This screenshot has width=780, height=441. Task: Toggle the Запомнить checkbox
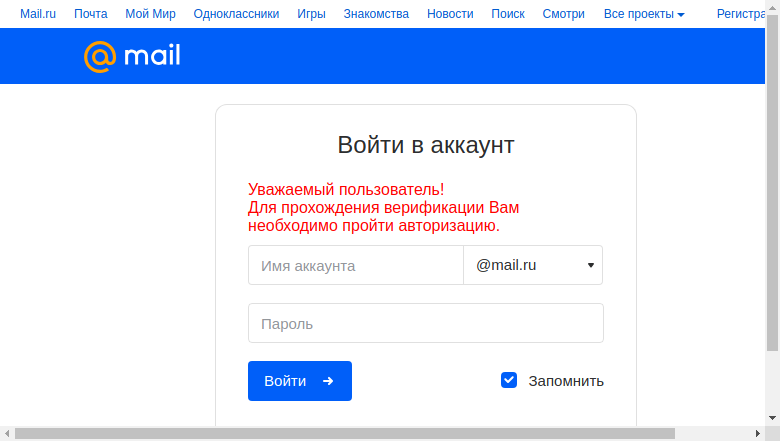click(x=509, y=380)
